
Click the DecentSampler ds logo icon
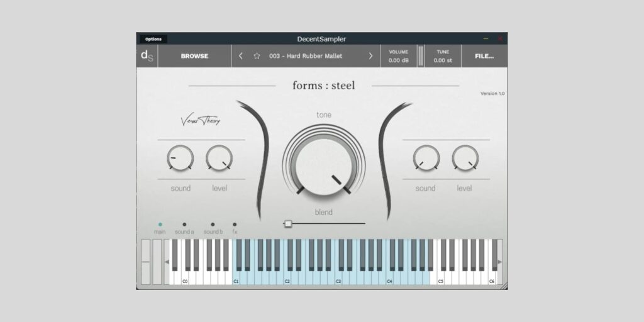[147, 56]
